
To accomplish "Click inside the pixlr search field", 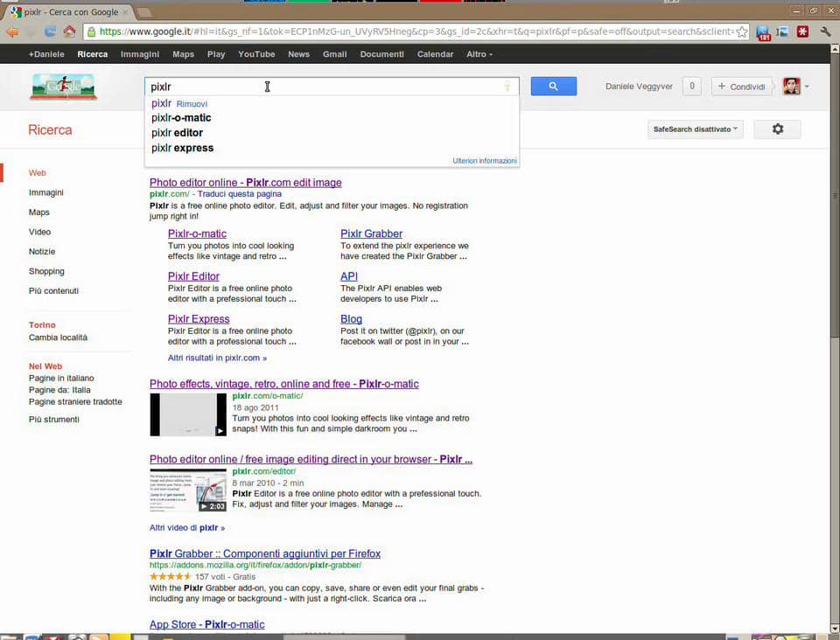I will 332,87.
